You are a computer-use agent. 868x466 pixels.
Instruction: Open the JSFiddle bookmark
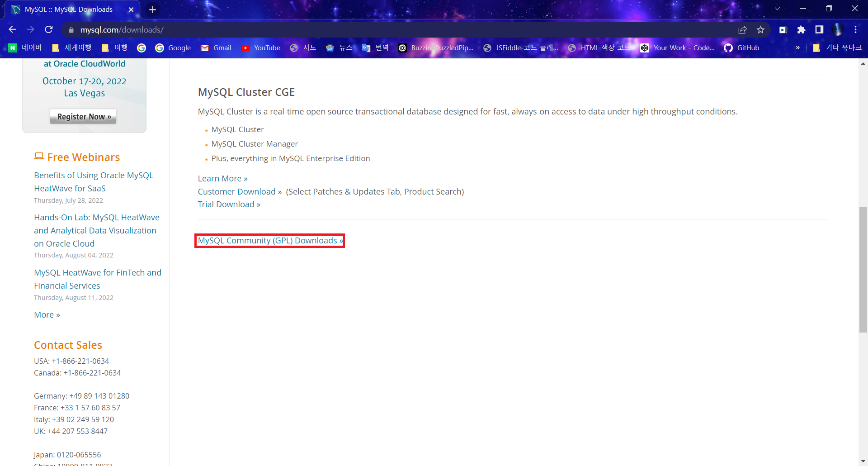click(x=521, y=48)
